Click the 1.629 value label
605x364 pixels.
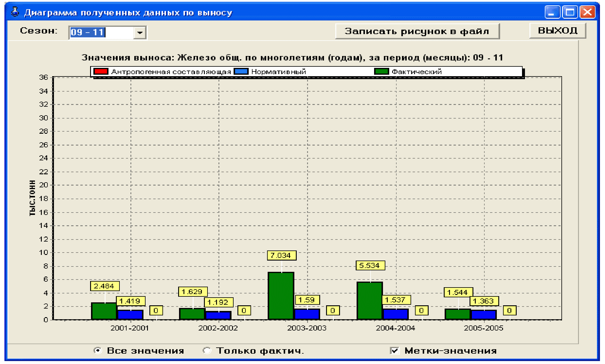tap(193, 292)
